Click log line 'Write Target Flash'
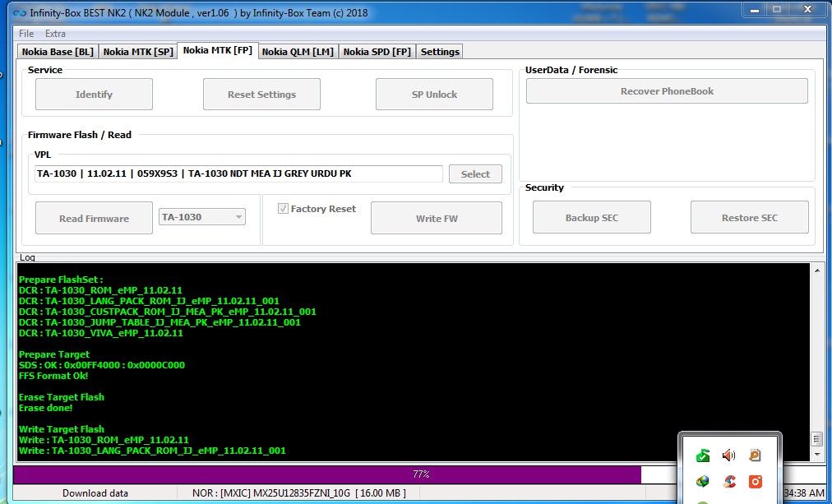This screenshot has width=832, height=504. pos(62,429)
